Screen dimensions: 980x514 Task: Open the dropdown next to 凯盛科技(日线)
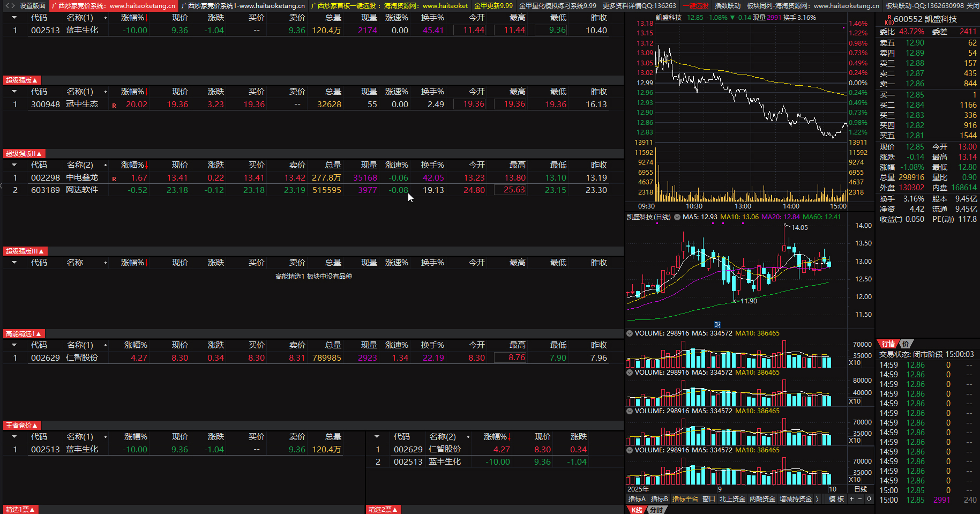(677, 217)
